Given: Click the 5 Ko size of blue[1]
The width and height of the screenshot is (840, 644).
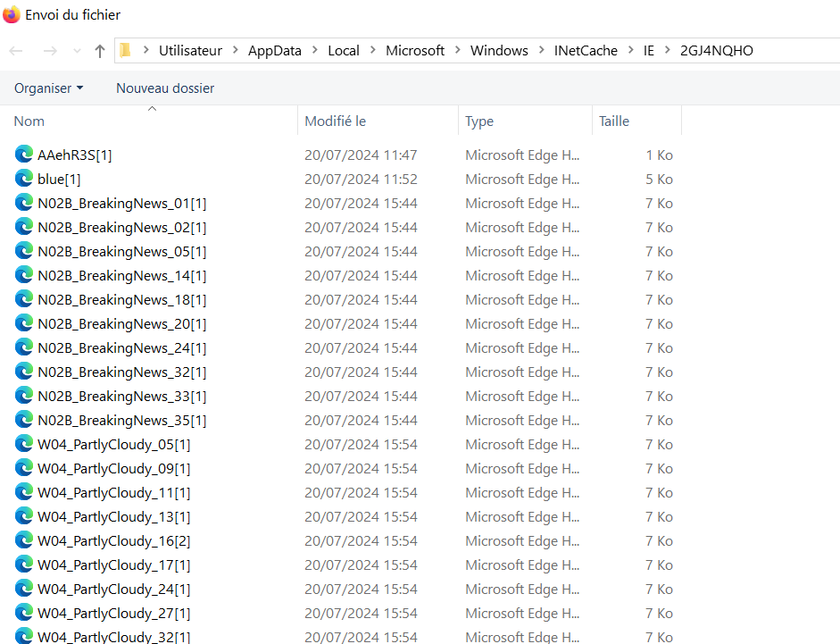Looking at the screenshot, I should (x=659, y=180).
